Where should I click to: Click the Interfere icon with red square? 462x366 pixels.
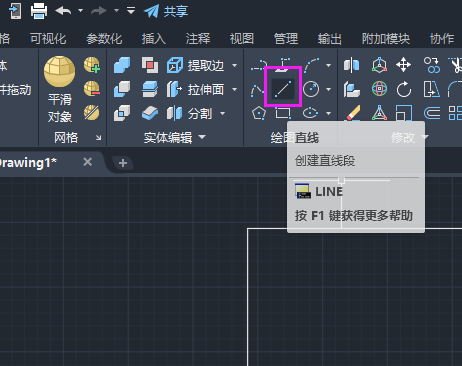pyautogui.click(x=150, y=65)
